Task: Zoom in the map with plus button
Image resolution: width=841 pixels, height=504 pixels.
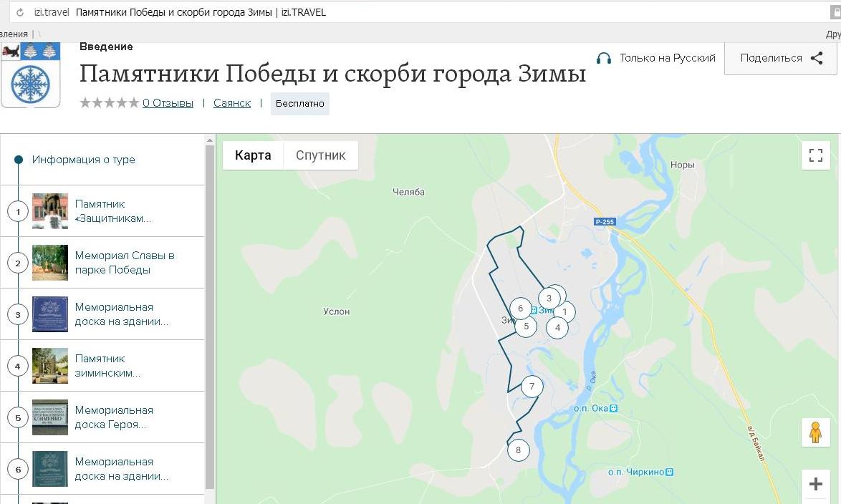Action: pyautogui.click(x=815, y=485)
